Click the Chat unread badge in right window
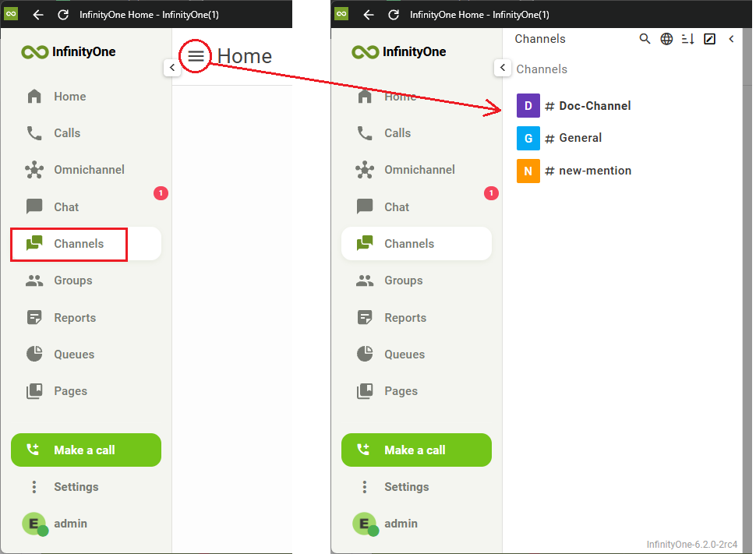Viewport: 756px width, 554px height. point(491,193)
